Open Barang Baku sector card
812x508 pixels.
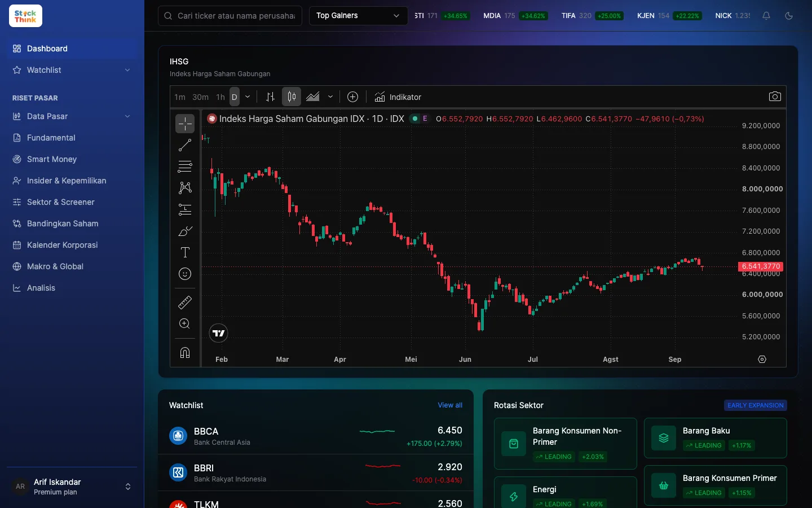click(716, 438)
